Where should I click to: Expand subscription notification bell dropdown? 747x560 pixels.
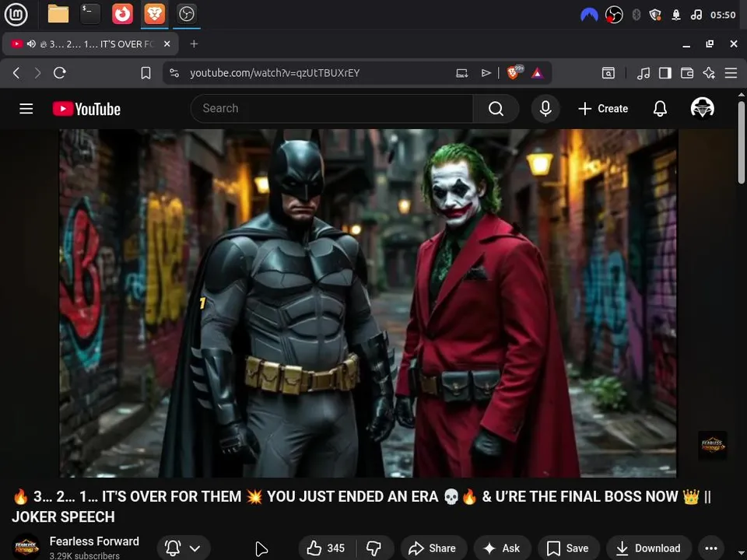tap(183, 548)
